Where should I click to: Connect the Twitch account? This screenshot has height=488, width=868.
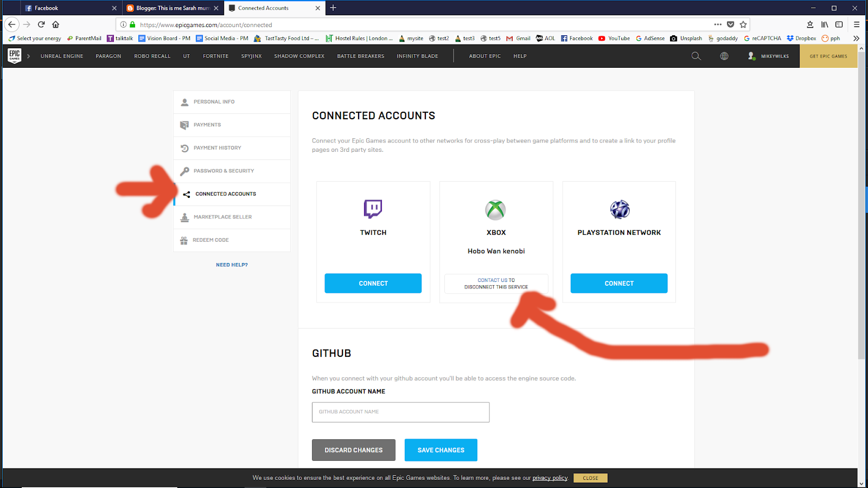pyautogui.click(x=373, y=283)
